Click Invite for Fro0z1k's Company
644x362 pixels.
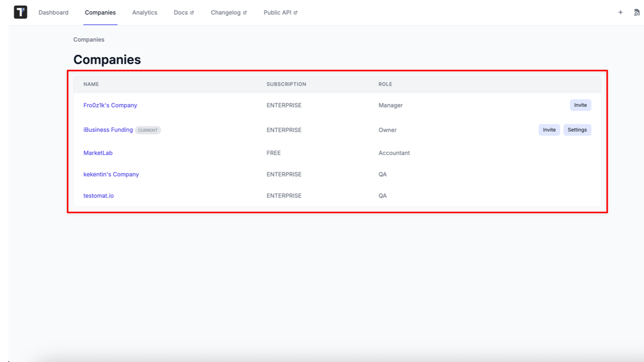580,105
